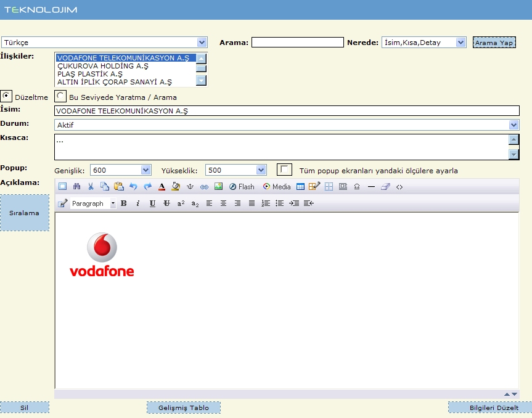Image resolution: width=532 pixels, height=418 pixels.
Task: Align text to the left
Action: click(210, 203)
